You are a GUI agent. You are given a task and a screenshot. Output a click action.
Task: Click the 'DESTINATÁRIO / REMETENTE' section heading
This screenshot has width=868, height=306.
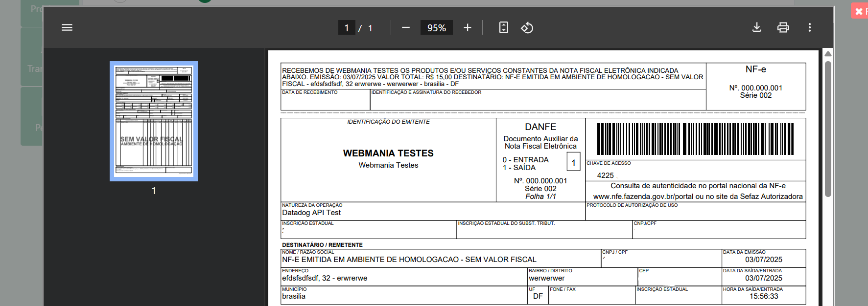pyautogui.click(x=322, y=245)
